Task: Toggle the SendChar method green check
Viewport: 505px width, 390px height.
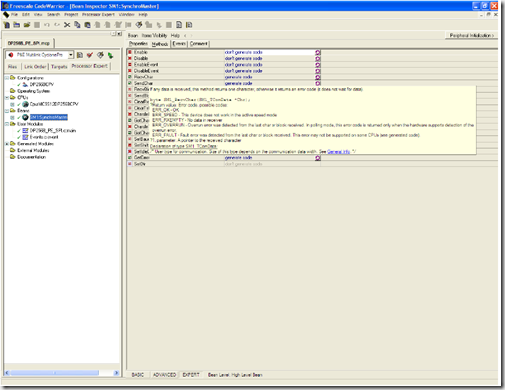Action: tap(130, 83)
